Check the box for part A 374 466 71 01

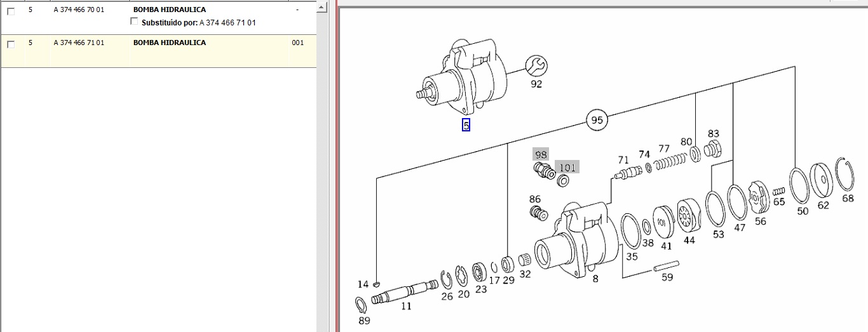11,44
